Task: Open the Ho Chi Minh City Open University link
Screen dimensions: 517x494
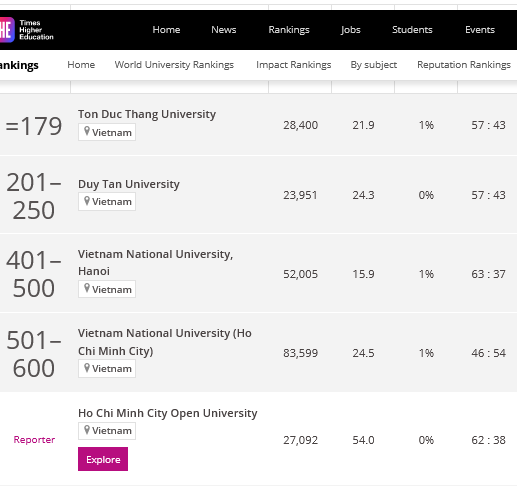Action: click(168, 413)
